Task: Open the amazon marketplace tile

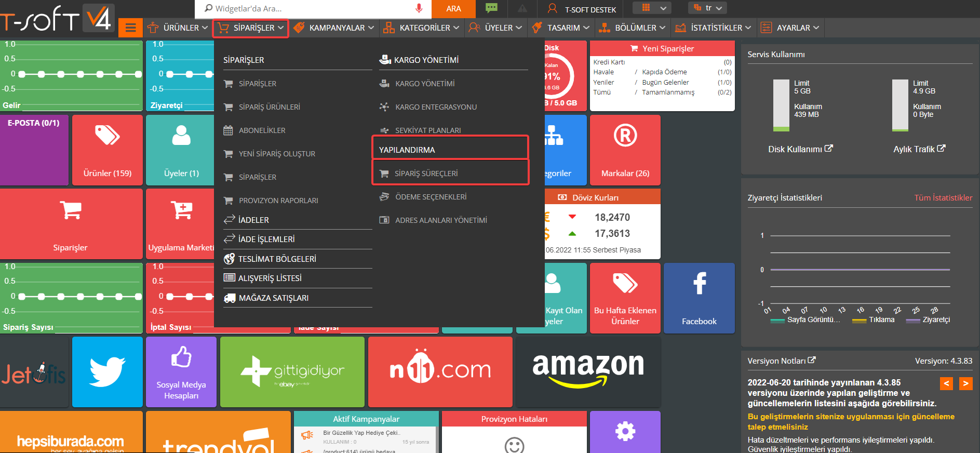Action: [x=588, y=372]
